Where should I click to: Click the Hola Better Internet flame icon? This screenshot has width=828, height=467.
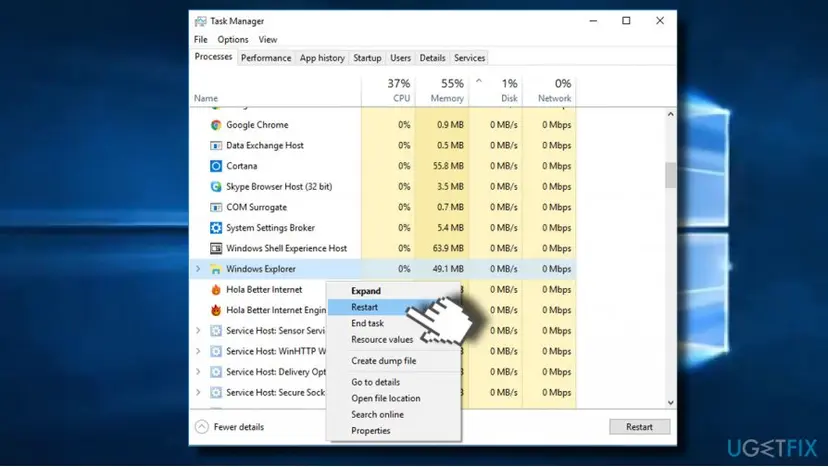216,290
